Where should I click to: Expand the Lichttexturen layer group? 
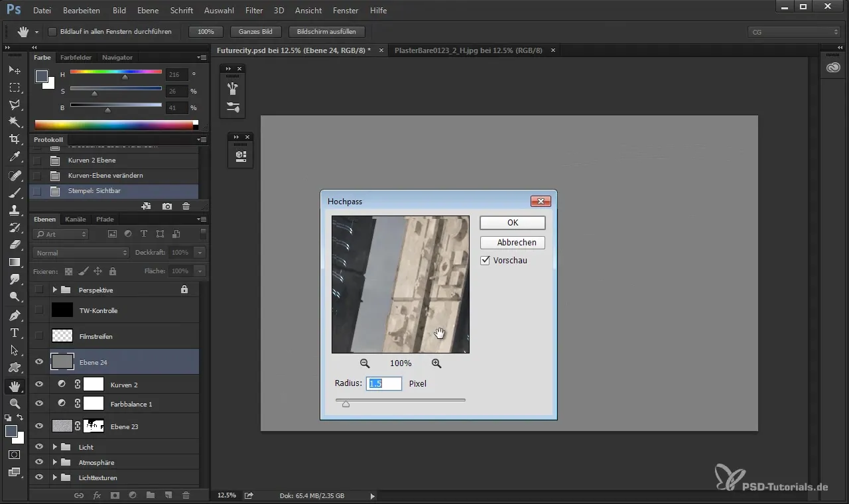[x=55, y=477]
